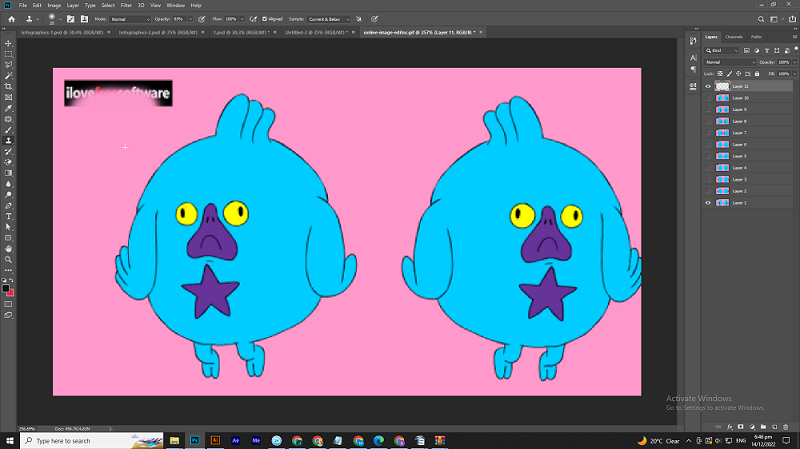800x449 pixels.
Task: Select the Rectangle shape tool
Action: (x=8, y=238)
